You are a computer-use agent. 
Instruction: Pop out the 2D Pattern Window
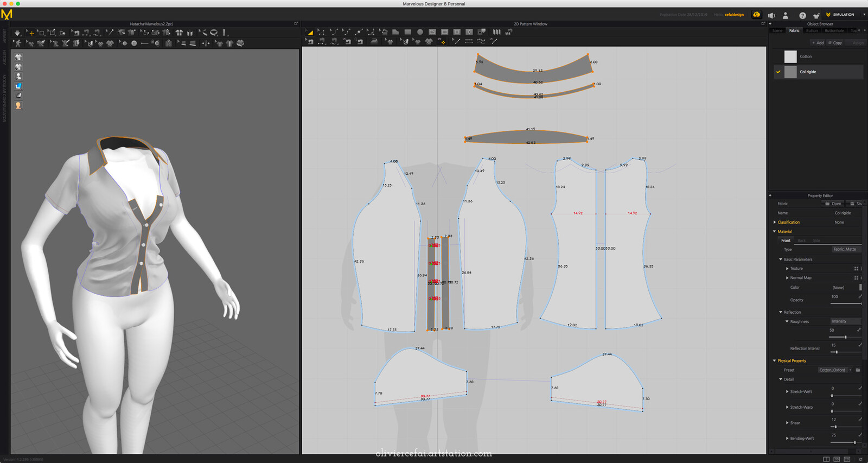tap(763, 23)
